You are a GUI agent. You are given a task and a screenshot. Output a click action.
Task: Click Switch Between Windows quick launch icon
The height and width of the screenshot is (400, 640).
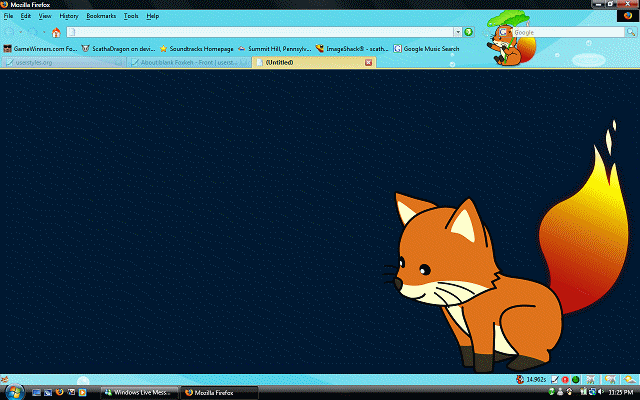click(x=48, y=392)
